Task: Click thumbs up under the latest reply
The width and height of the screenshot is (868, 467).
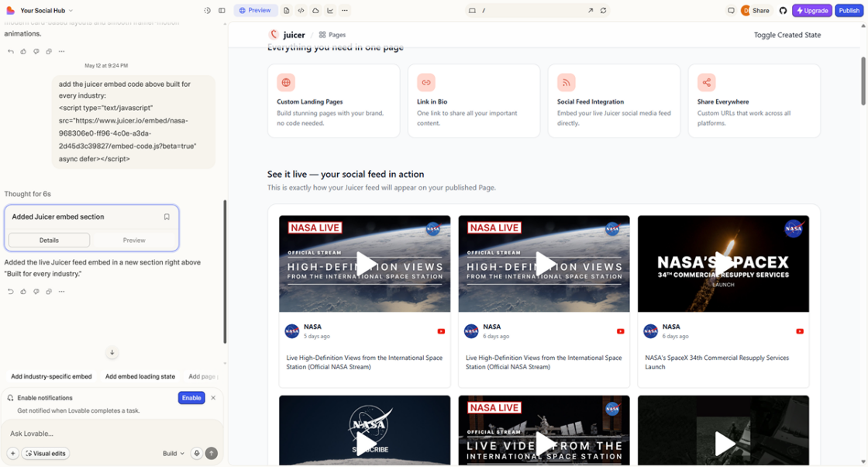Action: click(23, 292)
